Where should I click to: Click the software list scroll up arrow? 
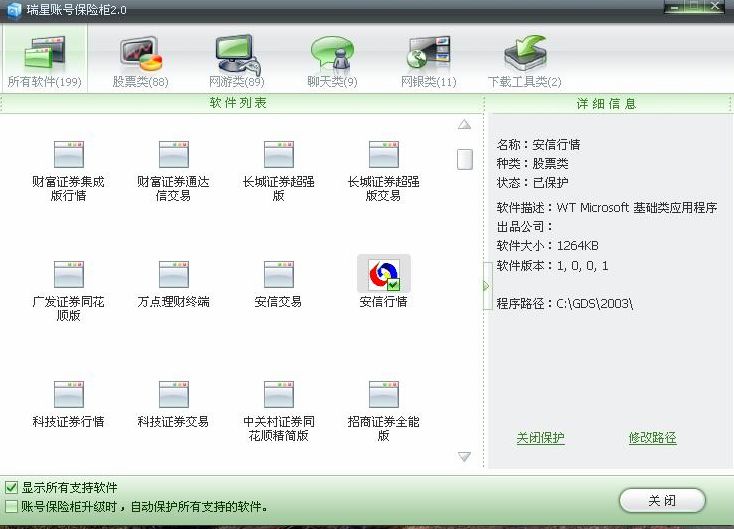[464, 125]
